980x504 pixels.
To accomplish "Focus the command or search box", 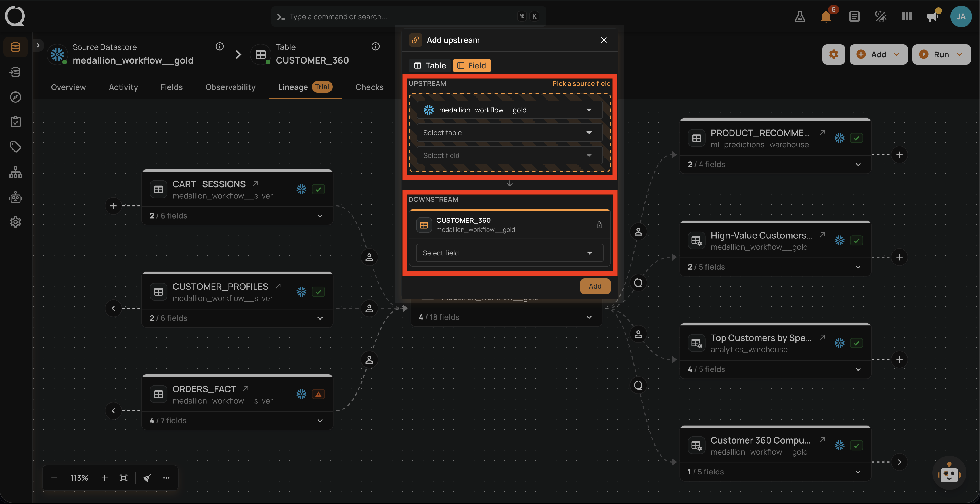I will pos(408,16).
